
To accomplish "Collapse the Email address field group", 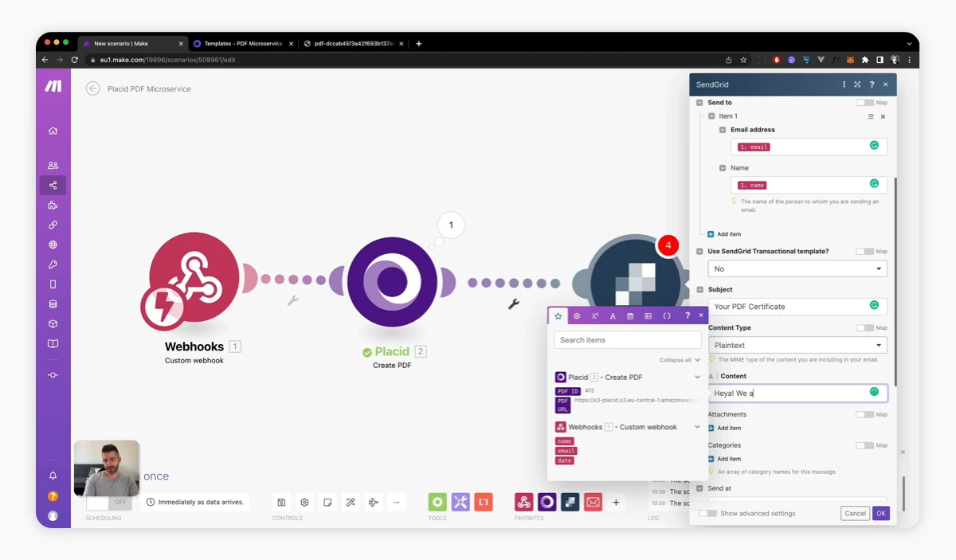I will tap(723, 130).
